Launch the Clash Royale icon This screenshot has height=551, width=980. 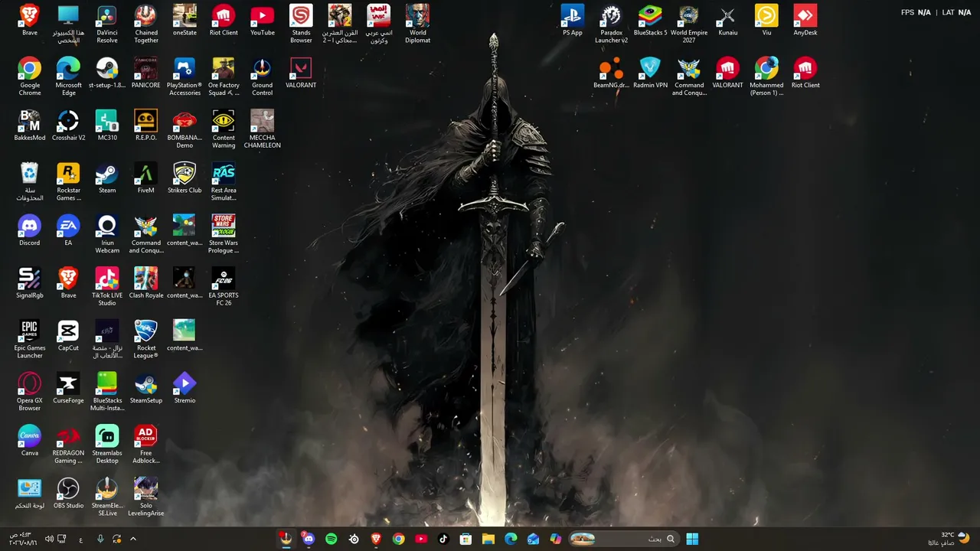pyautogui.click(x=145, y=284)
